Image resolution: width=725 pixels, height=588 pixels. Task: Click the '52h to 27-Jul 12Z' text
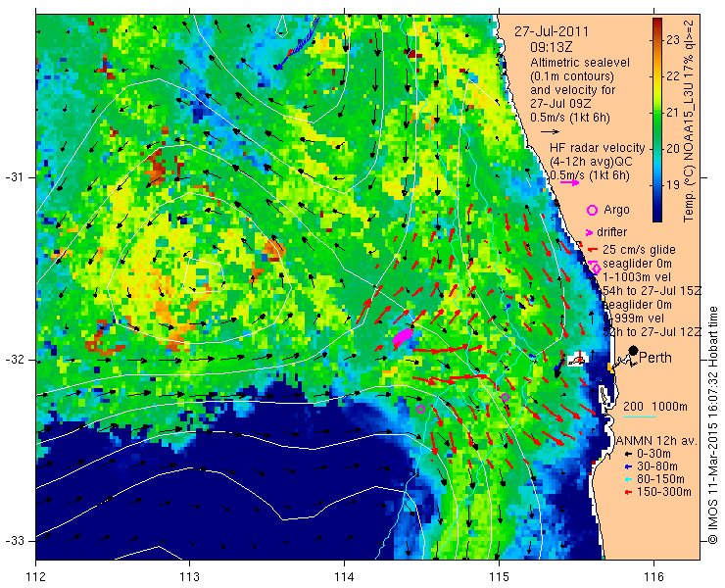(652, 332)
